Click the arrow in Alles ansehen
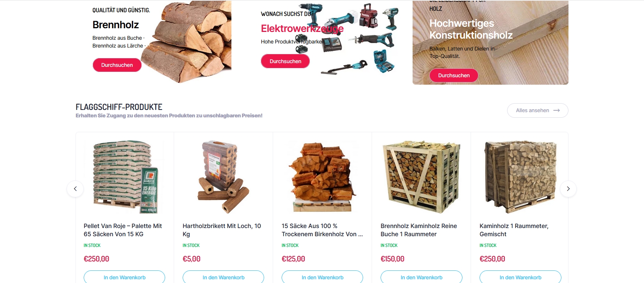The width and height of the screenshot is (644, 283). click(557, 110)
